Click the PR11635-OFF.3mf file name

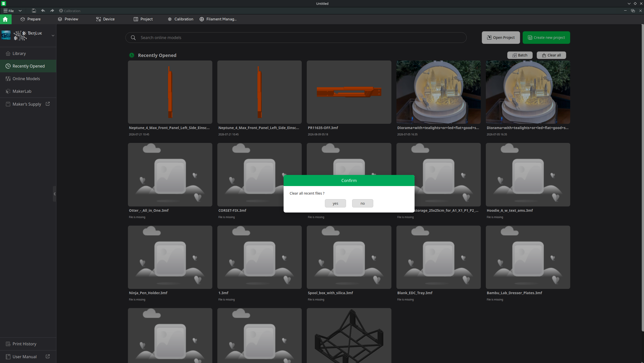point(323,128)
